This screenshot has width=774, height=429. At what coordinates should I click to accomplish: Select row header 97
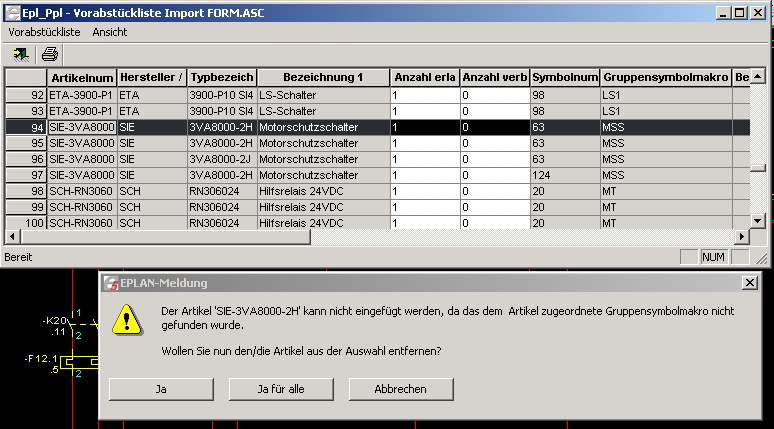(x=26, y=175)
